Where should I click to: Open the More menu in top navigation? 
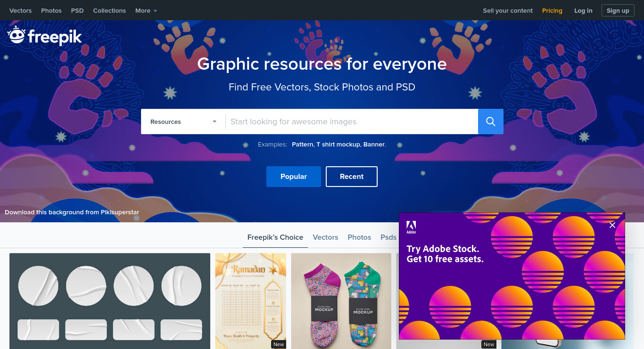click(x=146, y=10)
